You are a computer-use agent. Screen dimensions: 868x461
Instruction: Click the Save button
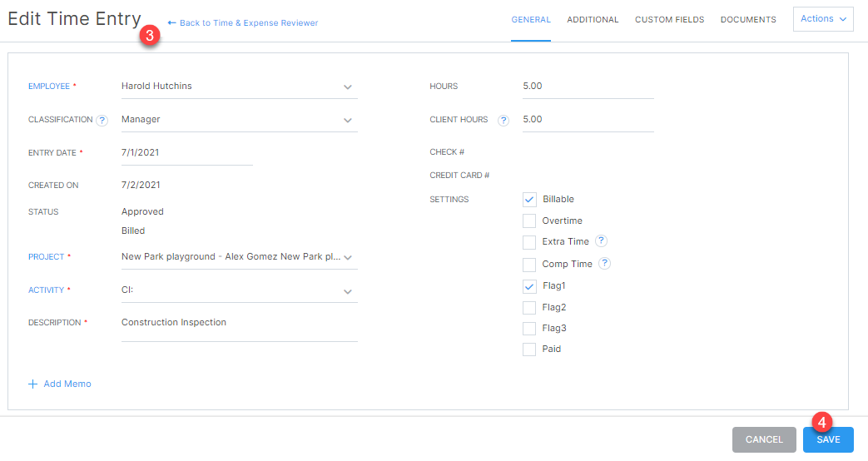(x=828, y=439)
